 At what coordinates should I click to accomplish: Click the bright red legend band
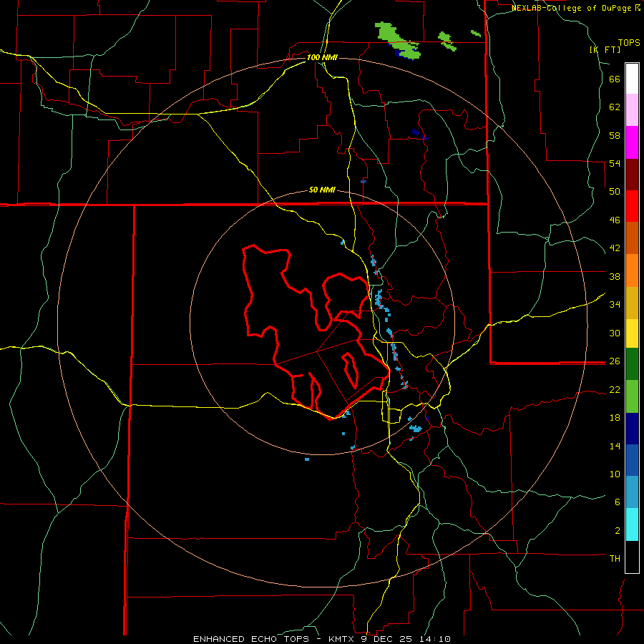coord(632,206)
